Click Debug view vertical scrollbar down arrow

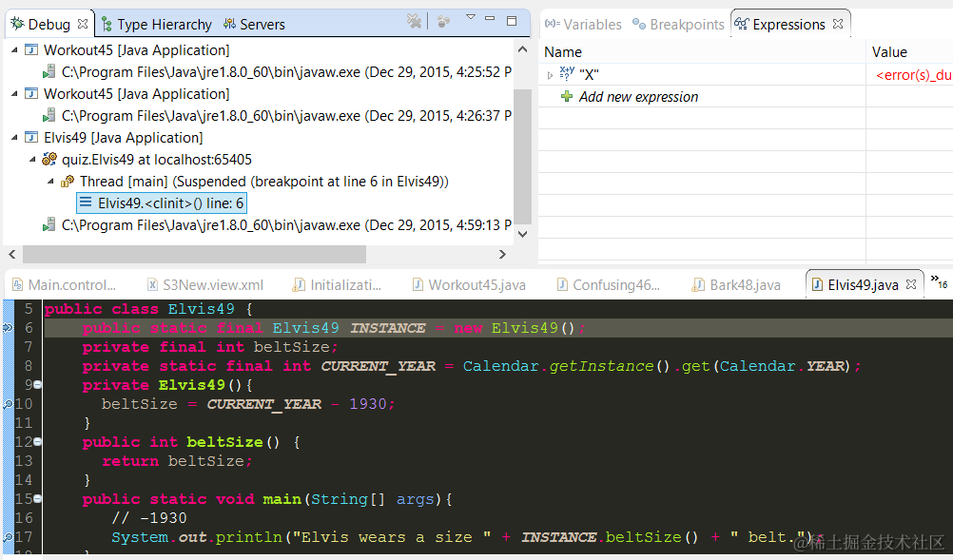522,234
